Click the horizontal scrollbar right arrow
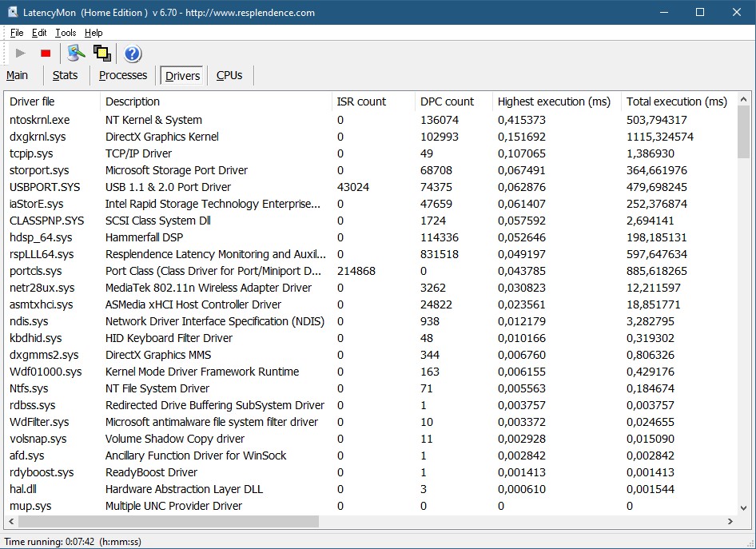The width and height of the screenshot is (756, 549). point(730,522)
